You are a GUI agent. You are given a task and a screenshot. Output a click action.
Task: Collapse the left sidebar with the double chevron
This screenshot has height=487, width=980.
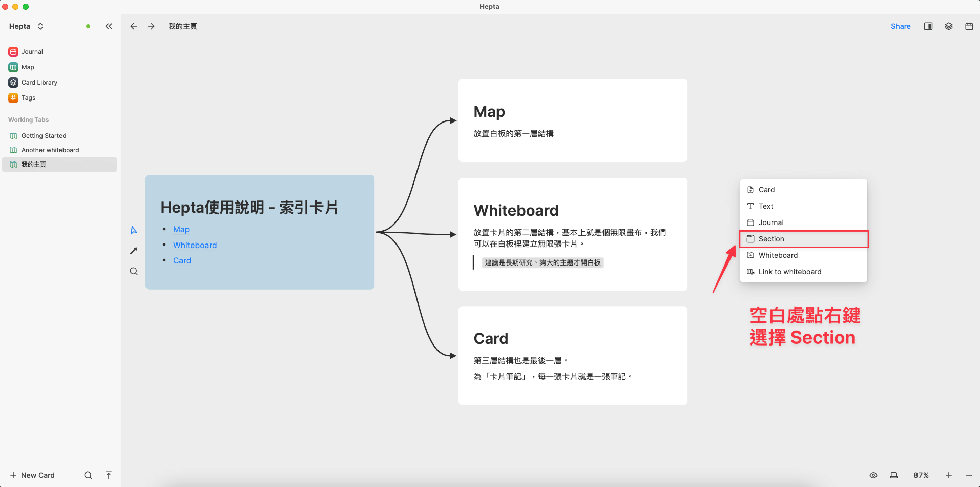[x=109, y=26]
